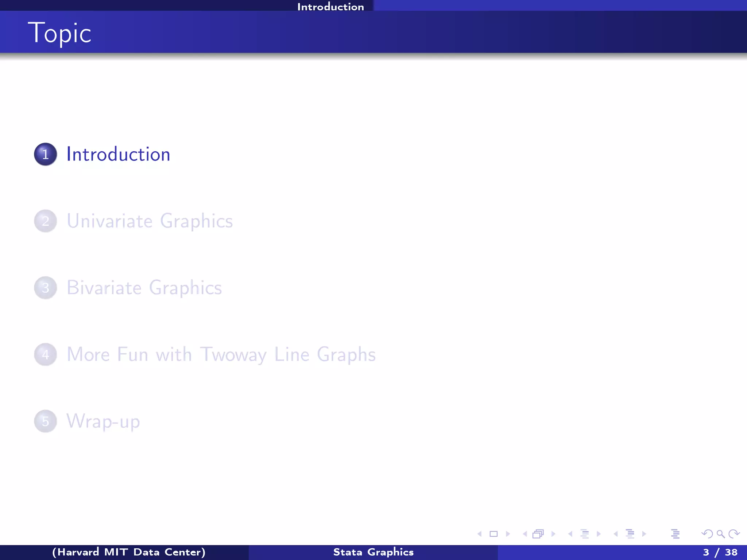Jump to previous section arrow
Image resolution: width=747 pixels, height=560 pixels.
[x=616, y=534]
